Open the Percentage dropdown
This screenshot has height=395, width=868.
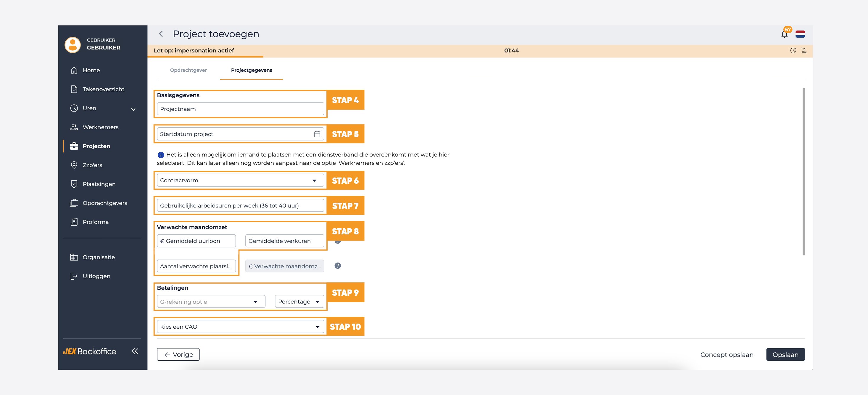click(x=299, y=302)
